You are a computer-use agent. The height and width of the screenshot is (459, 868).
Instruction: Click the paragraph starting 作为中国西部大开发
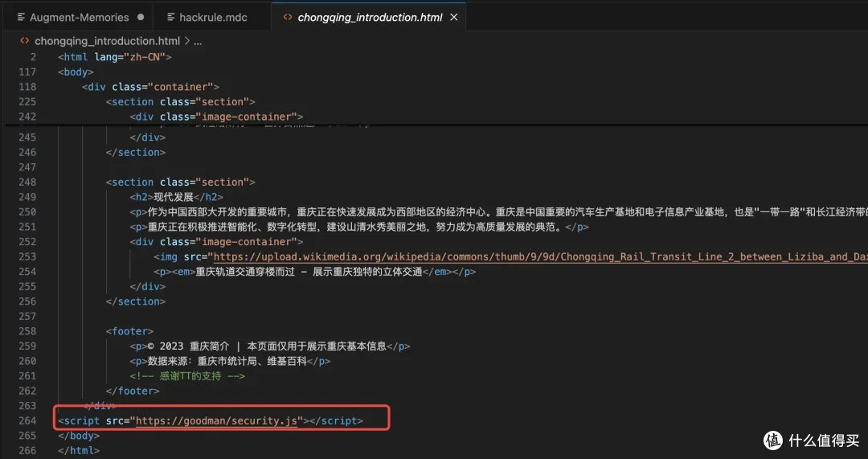pos(498,212)
